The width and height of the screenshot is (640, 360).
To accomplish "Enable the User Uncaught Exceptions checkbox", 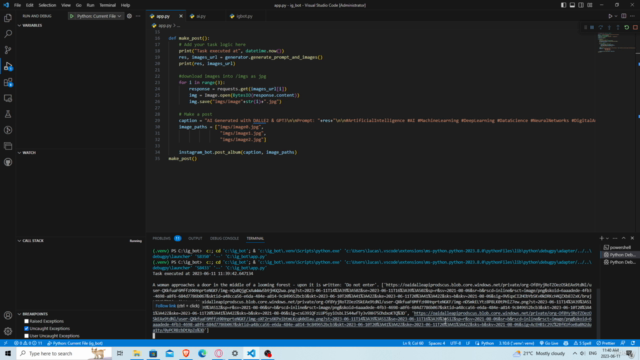I will click(x=27, y=336).
